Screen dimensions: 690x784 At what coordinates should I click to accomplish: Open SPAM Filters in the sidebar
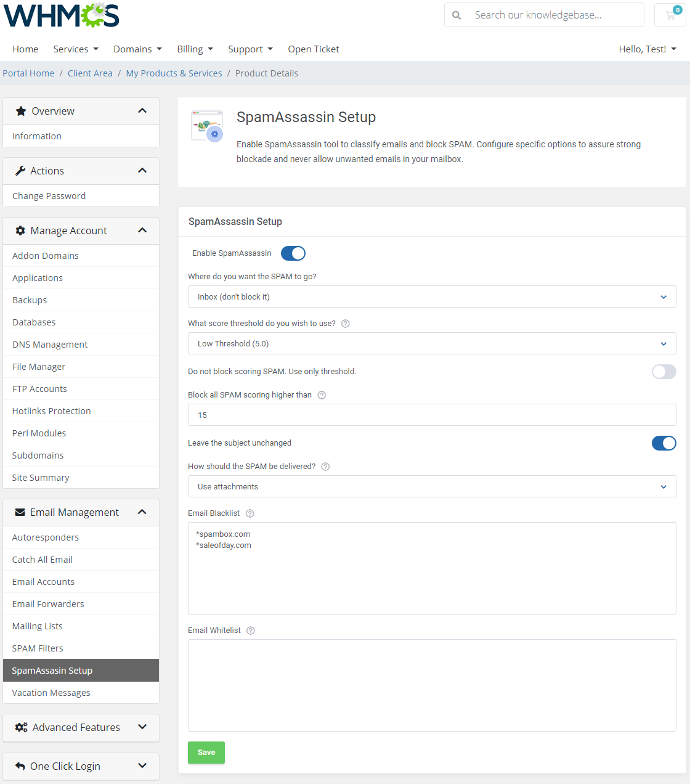point(38,648)
